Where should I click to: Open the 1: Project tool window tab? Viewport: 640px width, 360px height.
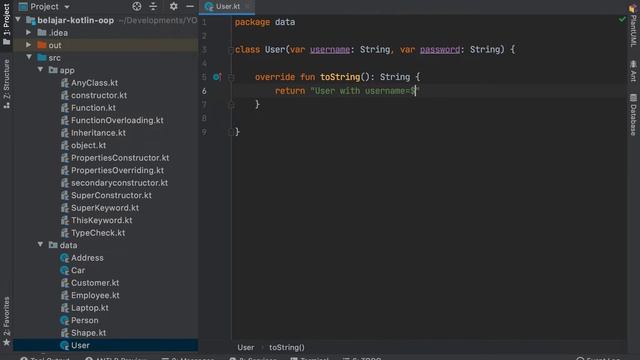7,24
